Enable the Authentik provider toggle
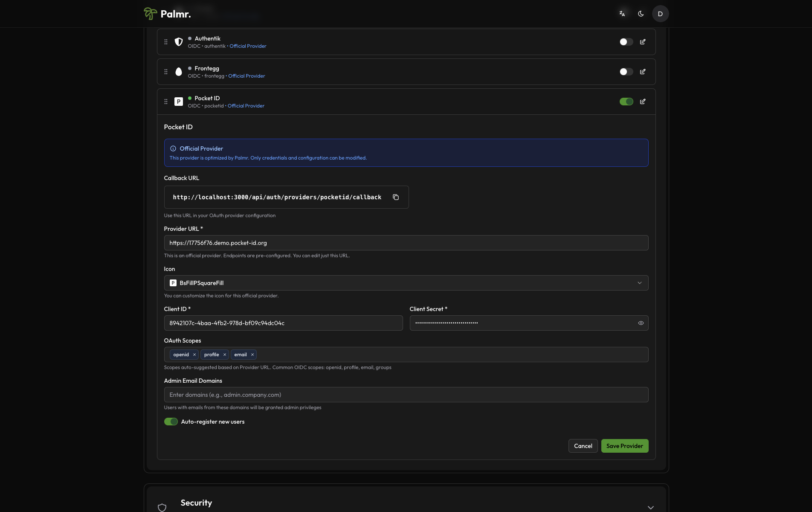The width and height of the screenshot is (812, 512). click(x=626, y=42)
